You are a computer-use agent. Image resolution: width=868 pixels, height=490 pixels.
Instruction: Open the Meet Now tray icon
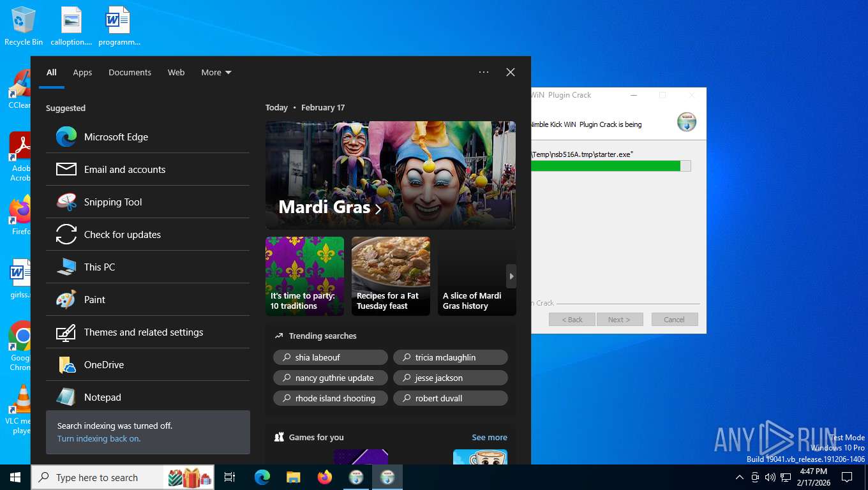(x=755, y=477)
